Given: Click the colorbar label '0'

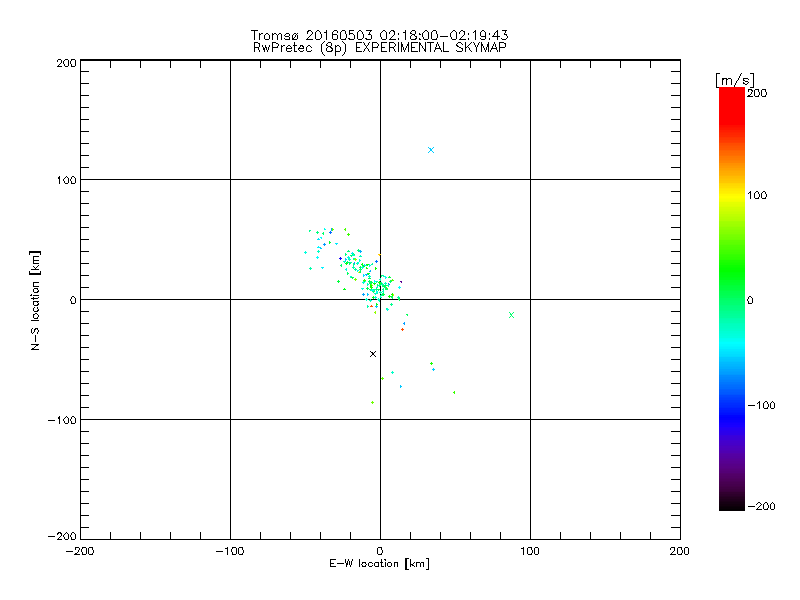Looking at the screenshot, I should coord(750,301).
